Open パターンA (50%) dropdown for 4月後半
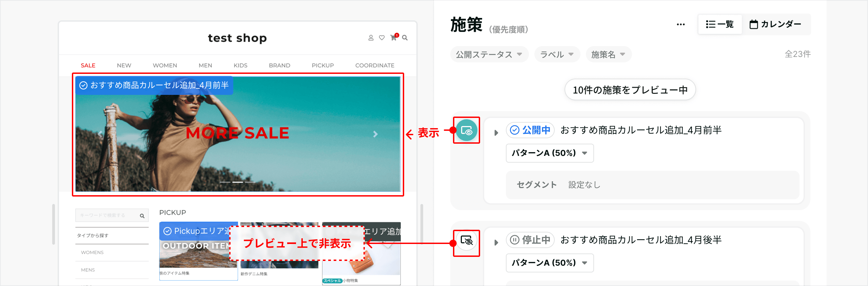This screenshot has height=286, width=868. (x=550, y=263)
